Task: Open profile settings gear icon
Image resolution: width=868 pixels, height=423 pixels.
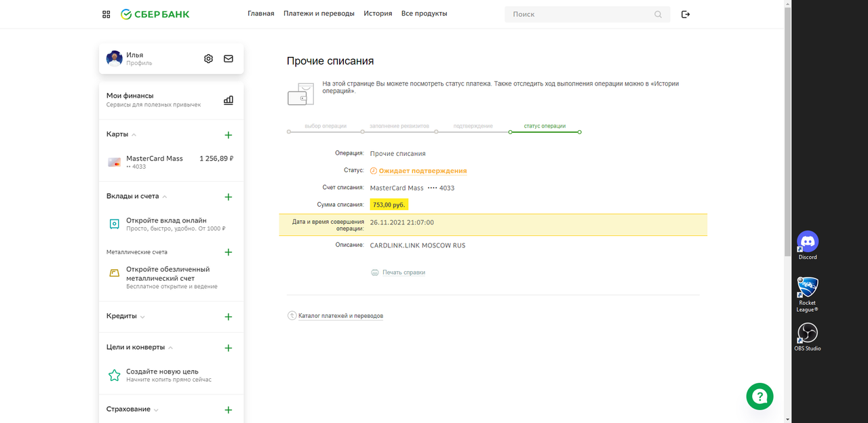Action: pyautogui.click(x=208, y=59)
